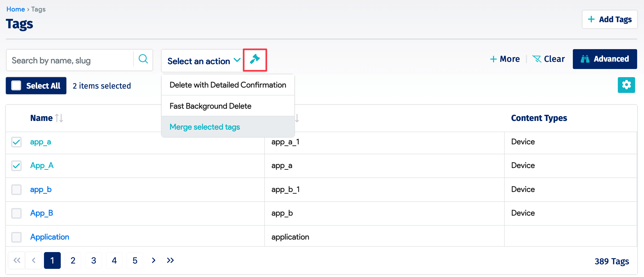Toggle the Select All checkbox
The height and width of the screenshot is (277, 644).
[x=16, y=86]
